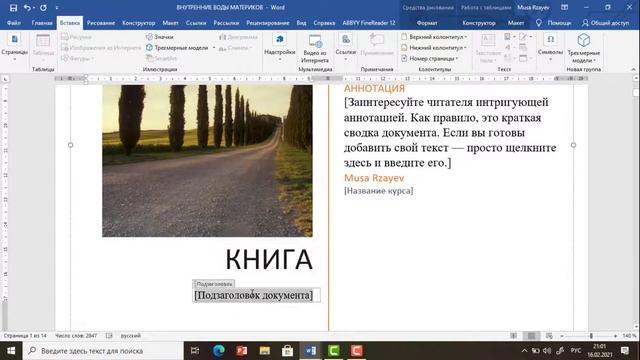Open the ABBYY FineReader 12 tab

369,23
